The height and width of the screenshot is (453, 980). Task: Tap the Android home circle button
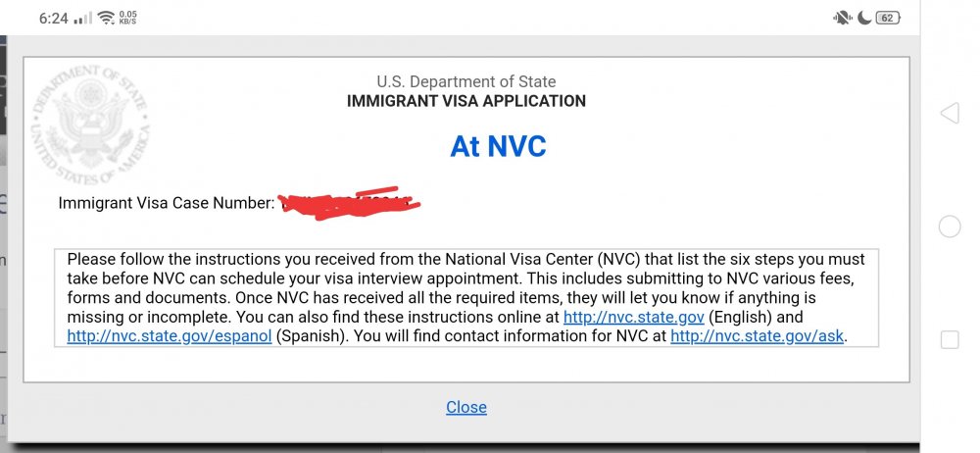pos(950,226)
